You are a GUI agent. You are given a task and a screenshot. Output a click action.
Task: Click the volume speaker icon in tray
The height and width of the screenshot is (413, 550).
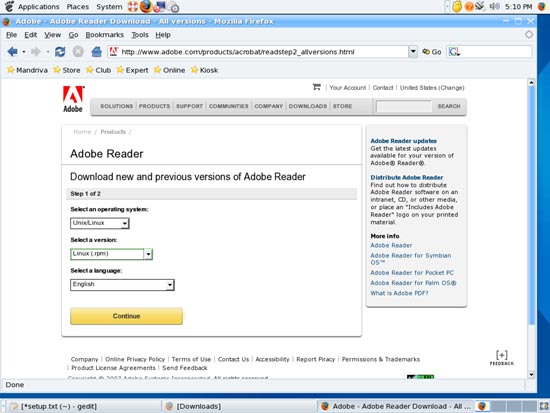tap(494, 6)
